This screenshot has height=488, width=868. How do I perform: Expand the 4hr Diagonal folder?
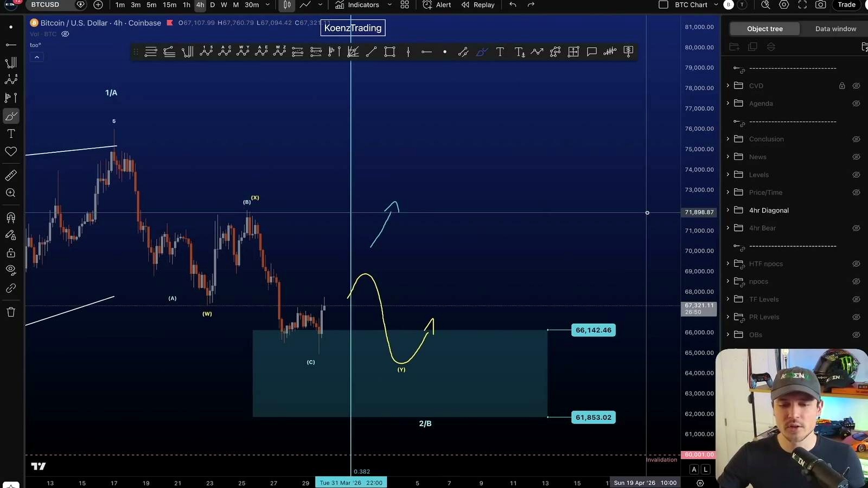(728, 210)
